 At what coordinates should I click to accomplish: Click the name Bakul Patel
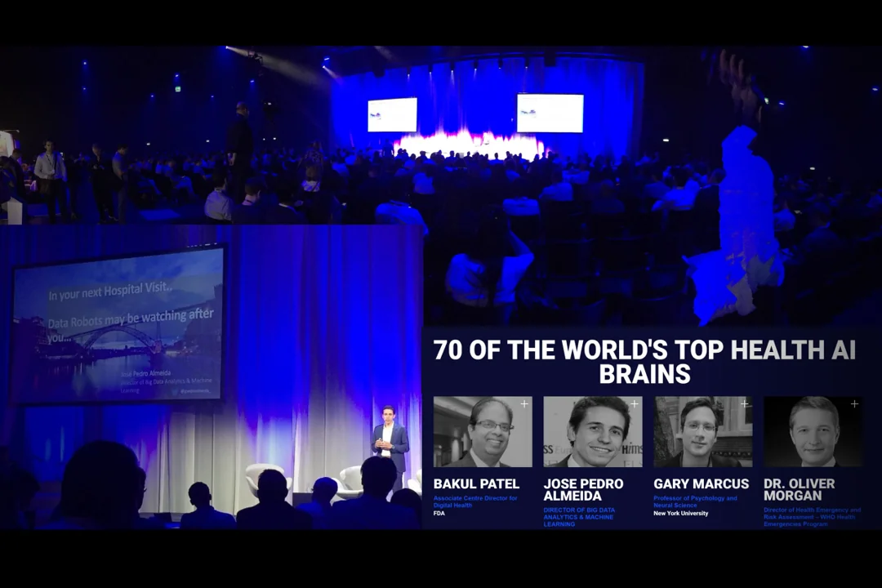[476, 484]
